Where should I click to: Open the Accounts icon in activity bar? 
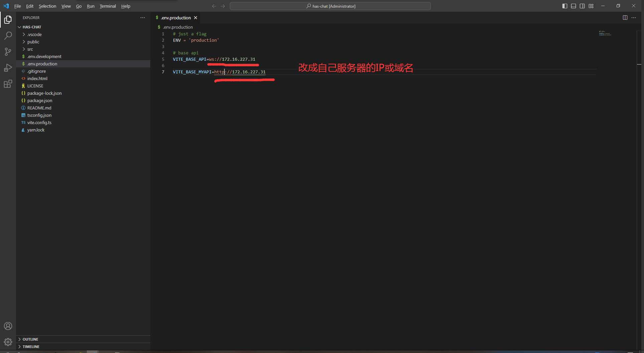coord(8,326)
